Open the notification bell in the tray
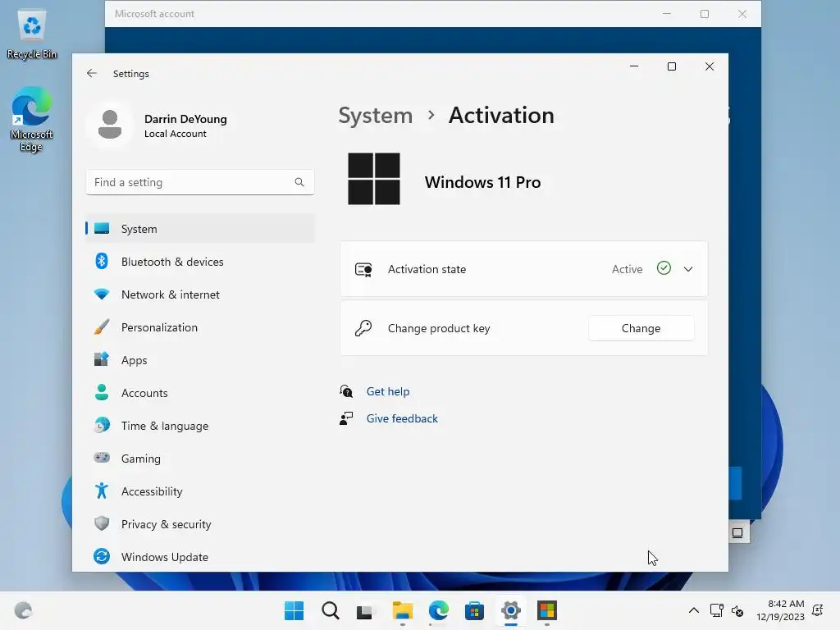840x630 pixels. click(818, 610)
